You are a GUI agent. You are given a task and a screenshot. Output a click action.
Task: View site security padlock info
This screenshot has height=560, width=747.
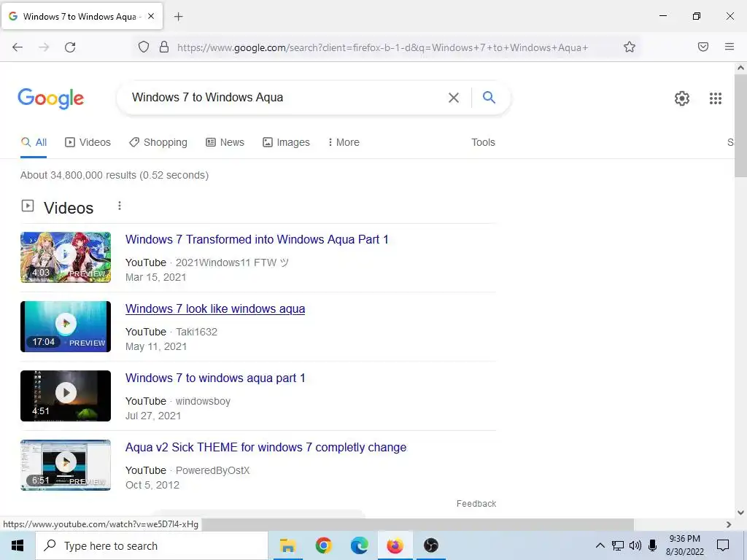164,47
